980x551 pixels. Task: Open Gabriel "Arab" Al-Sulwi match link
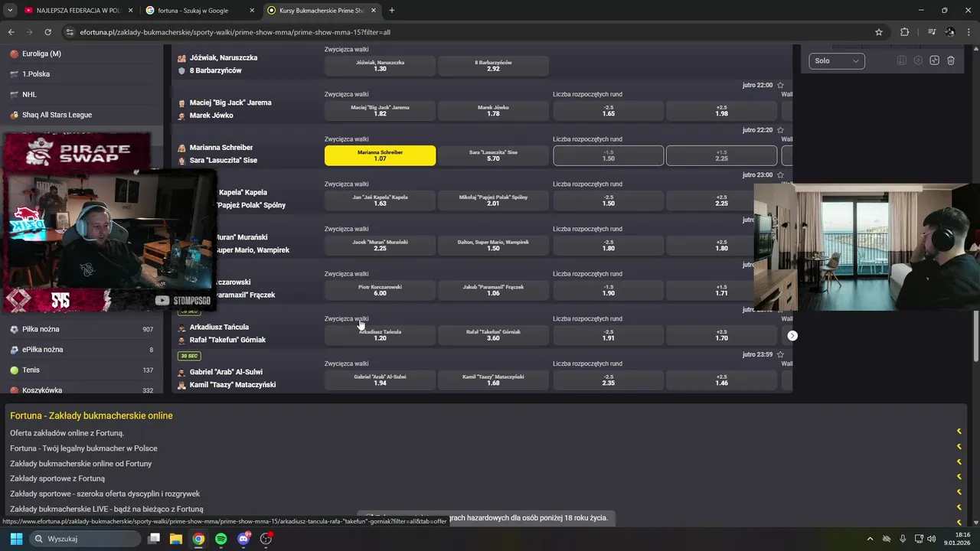click(233, 378)
